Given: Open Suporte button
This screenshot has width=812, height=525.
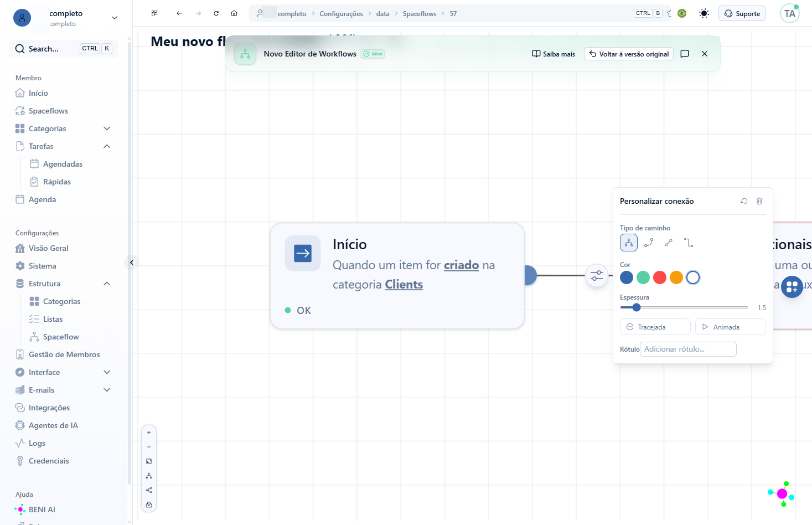Looking at the screenshot, I should (x=742, y=13).
